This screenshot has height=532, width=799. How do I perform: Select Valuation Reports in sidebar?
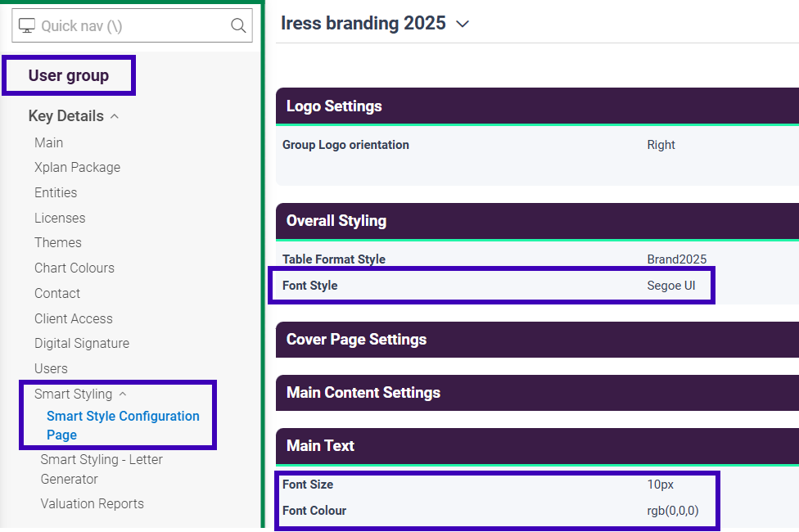click(x=92, y=503)
